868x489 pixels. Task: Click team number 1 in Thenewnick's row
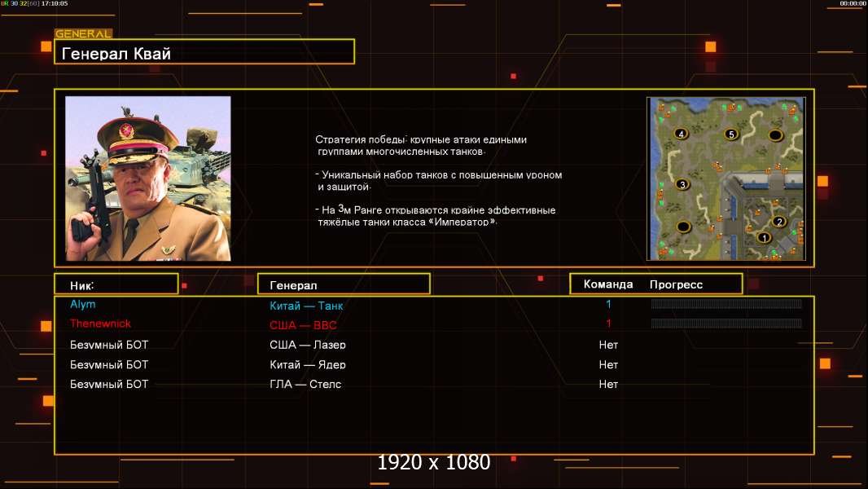click(x=608, y=323)
